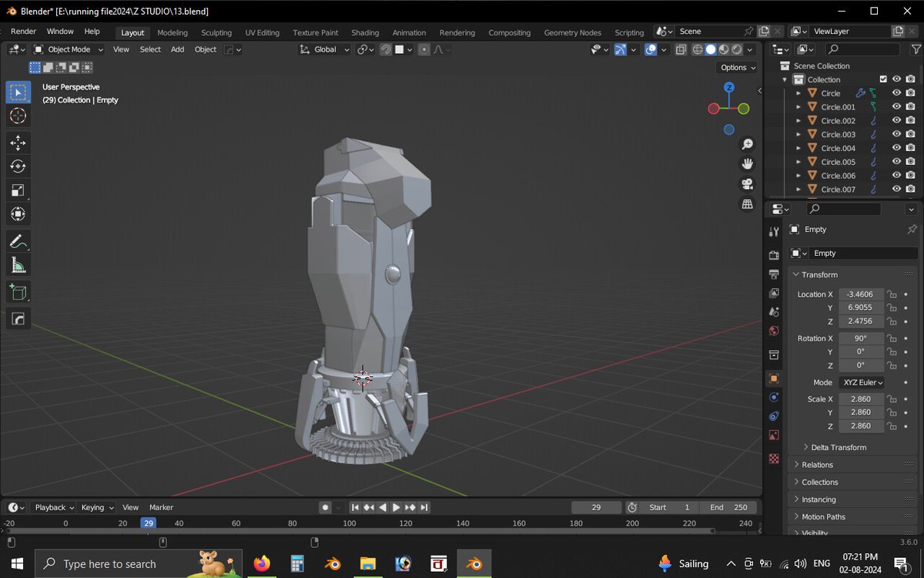Pick the Measure tool

[18, 266]
